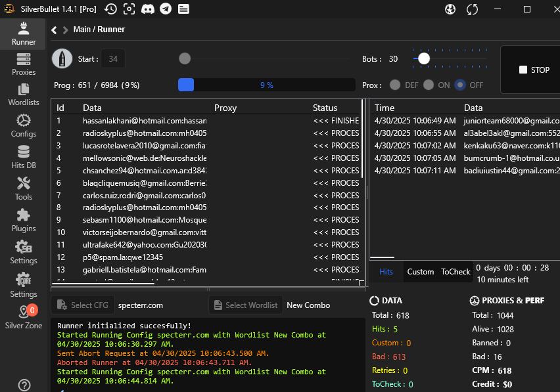Open the Tools section in sidebar

coord(24,188)
